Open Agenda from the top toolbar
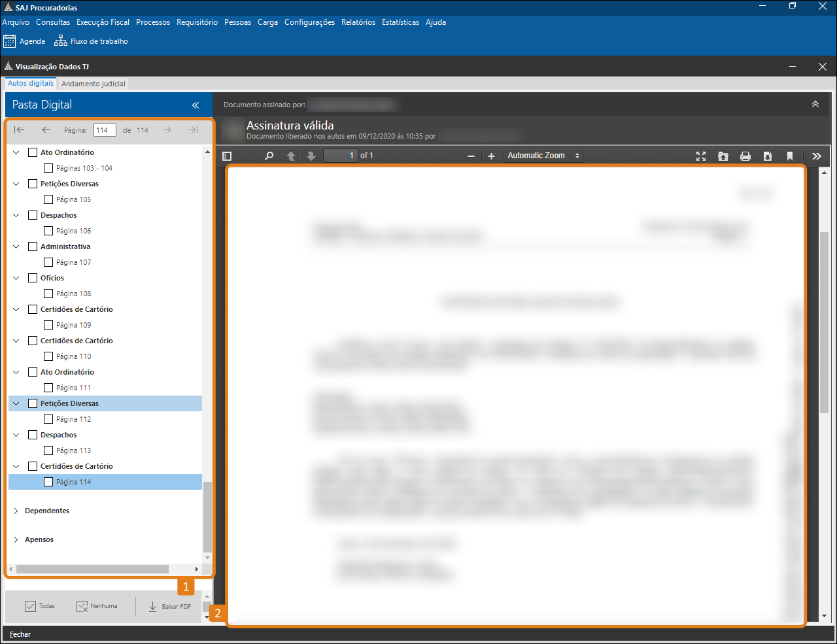The height and width of the screenshot is (644, 837). pos(24,41)
